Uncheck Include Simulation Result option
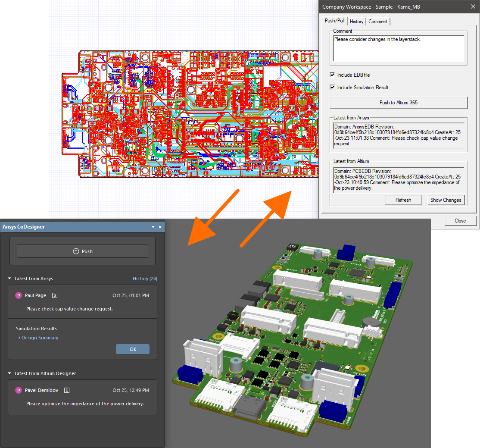Image resolution: width=480 pixels, height=448 pixels. [x=332, y=88]
